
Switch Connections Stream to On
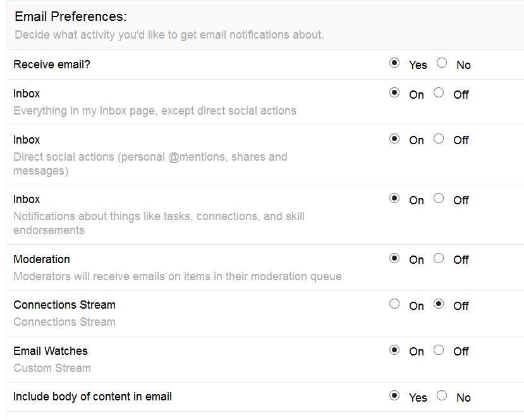coord(395,304)
